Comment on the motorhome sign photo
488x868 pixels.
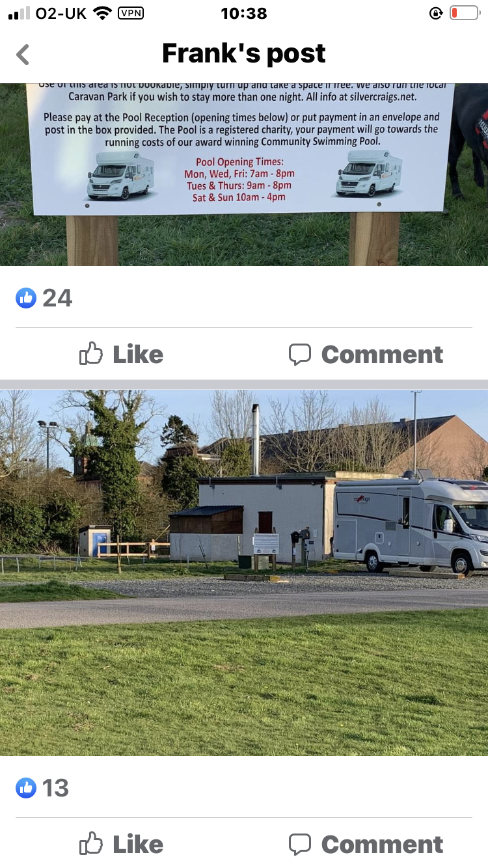[x=366, y=355]
